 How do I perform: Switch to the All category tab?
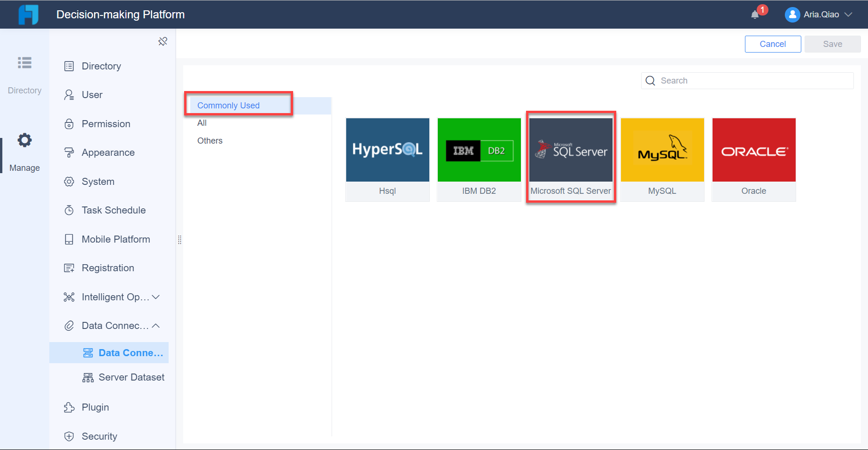[202, 123]
